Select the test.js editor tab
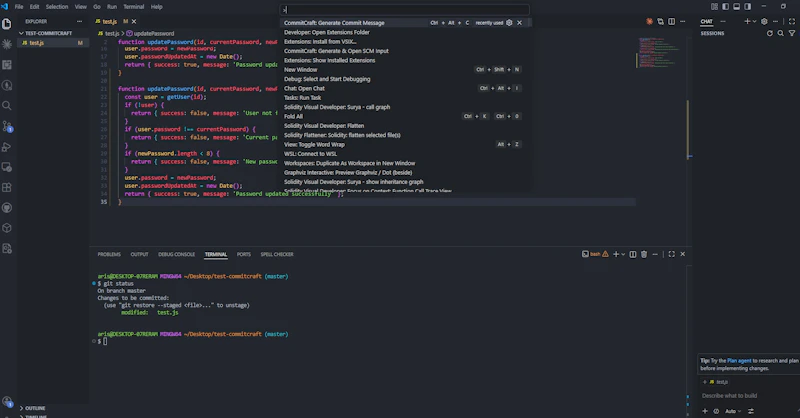The height and width of the screenshot is (418, 800). (x=110, y=21)
